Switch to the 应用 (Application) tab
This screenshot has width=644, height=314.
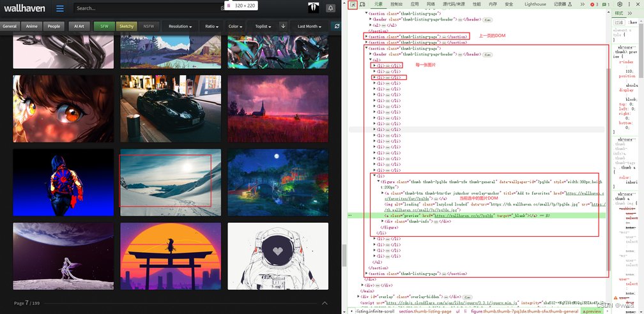[x=415, y=4]
